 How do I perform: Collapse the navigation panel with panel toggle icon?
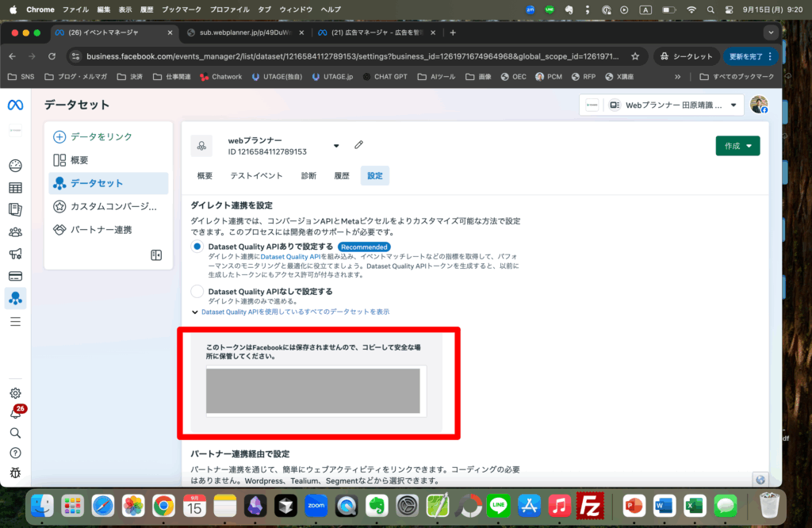pos(156,255)
